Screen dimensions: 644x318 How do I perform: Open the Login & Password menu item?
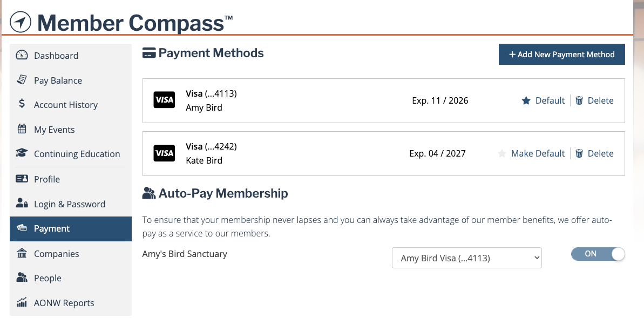71,204
